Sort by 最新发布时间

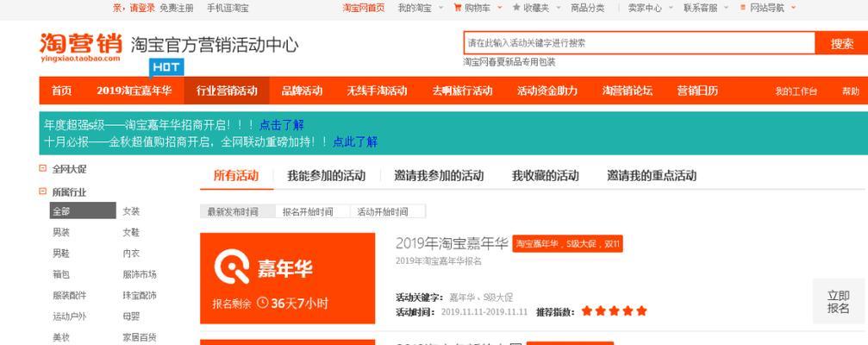(238, 211)
